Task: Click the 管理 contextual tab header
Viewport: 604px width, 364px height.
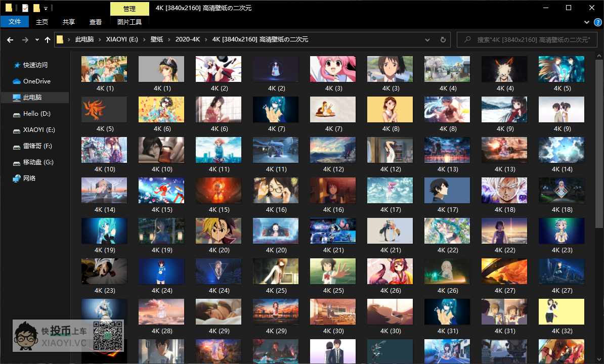Action: 130,9
